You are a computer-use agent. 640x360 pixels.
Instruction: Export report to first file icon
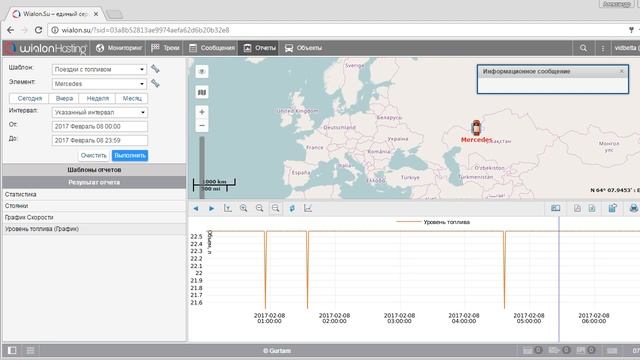coord(577,208)
